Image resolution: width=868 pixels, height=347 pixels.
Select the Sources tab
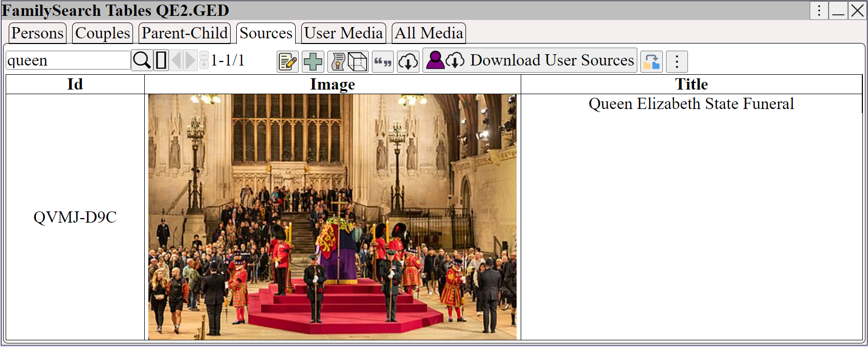tap(266, 33)
